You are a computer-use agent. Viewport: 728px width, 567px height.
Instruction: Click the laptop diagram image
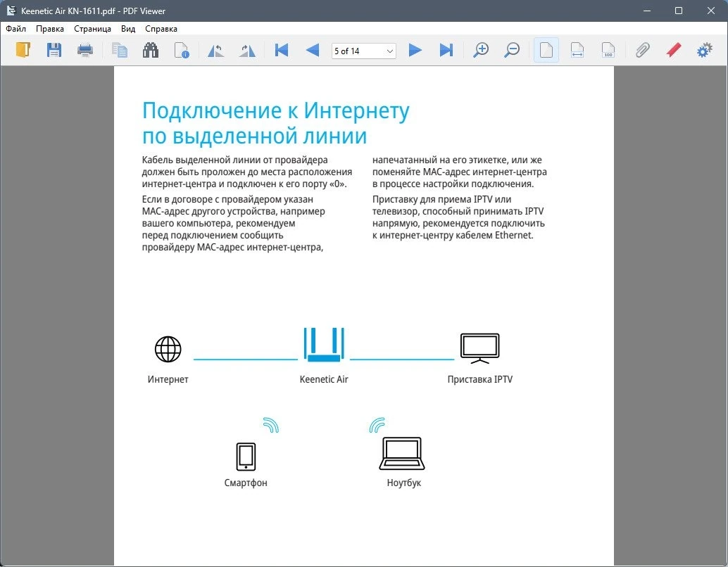[402, 453]
